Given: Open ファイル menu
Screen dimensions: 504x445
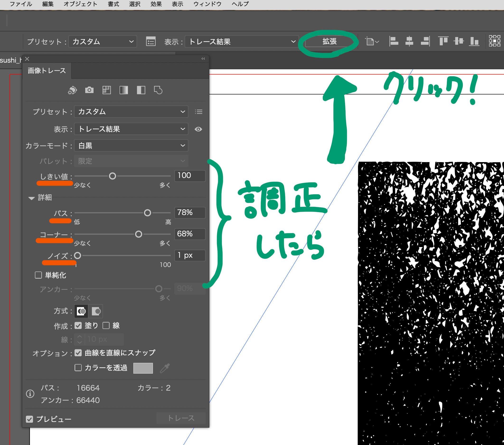Looking at the screenshot, I should point(21,4).
